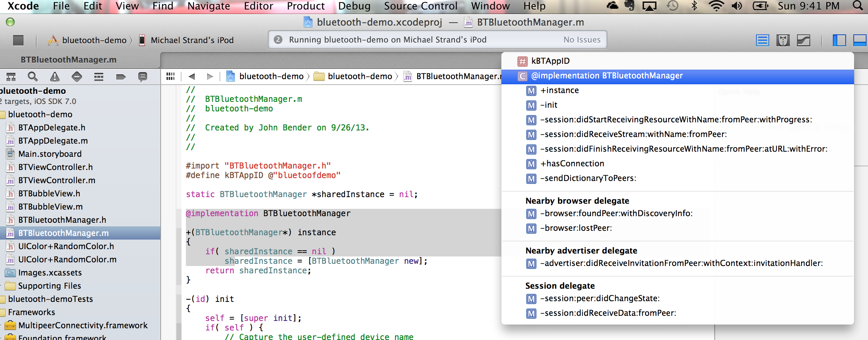Open the Find navigator
Image resolution: width=868 pixels, height=340 pixels.
coord(33,77)
